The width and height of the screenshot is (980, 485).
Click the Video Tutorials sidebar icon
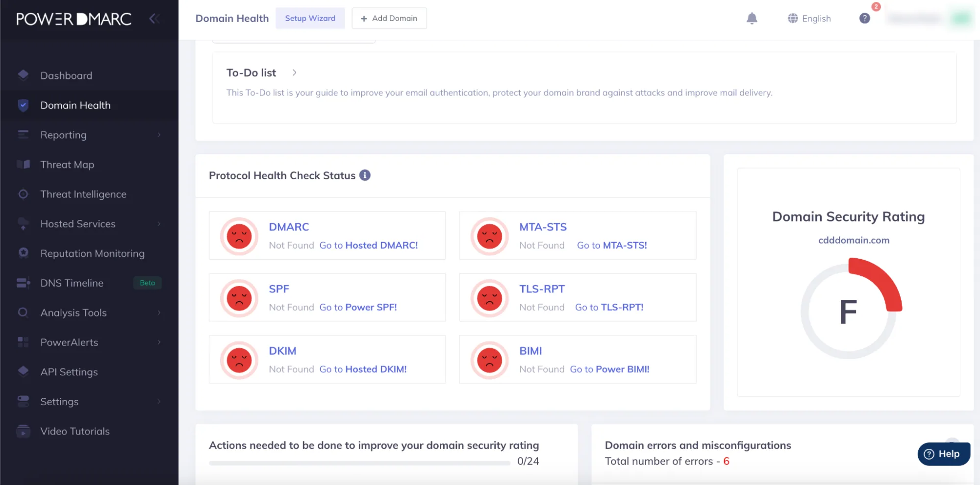point(23,431)
